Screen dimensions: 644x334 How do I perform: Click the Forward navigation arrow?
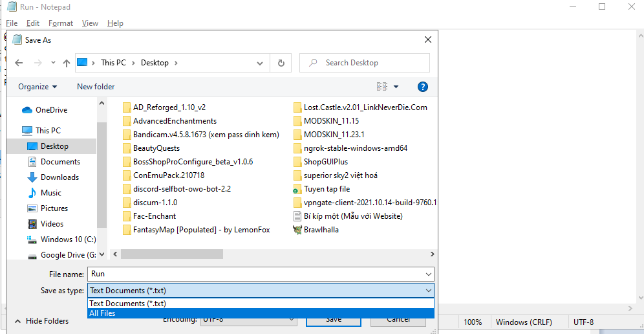[x=38, y=63]
